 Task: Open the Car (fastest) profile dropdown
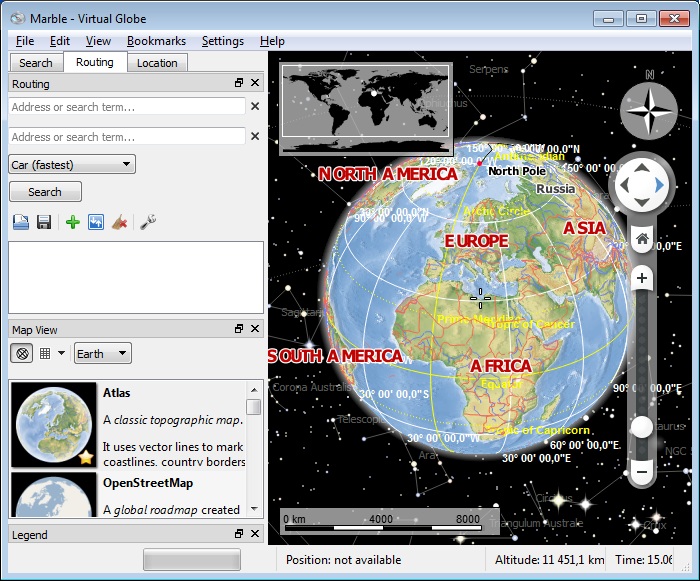tap(72, 164)
